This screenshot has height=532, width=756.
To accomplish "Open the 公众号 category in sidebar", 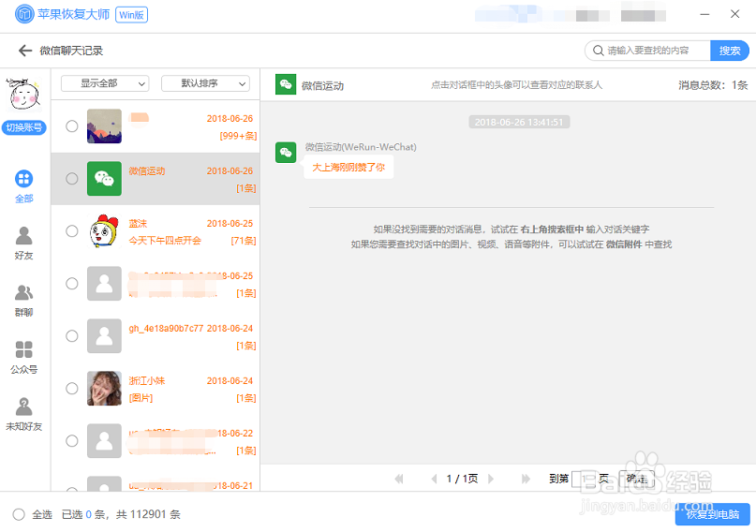I will point(23,357).
